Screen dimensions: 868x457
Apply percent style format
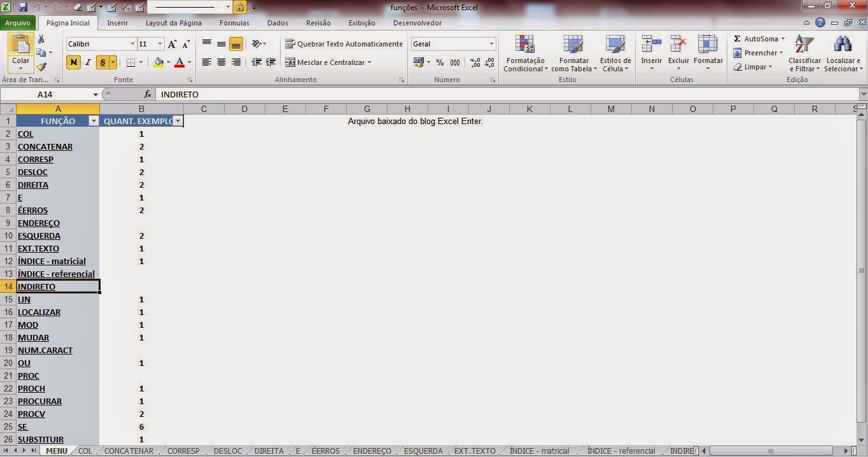pos(440,62)
